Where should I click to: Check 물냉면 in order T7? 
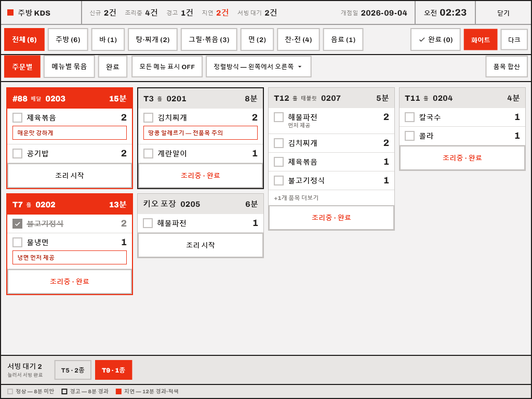pyautogui.click(x=17, y=242)
